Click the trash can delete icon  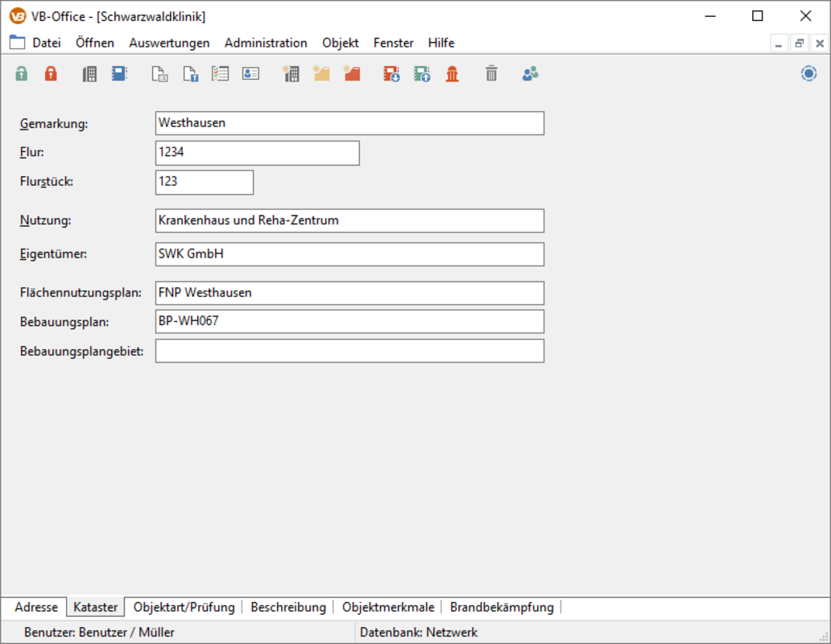pyautogui.click(x=491, y=74)
